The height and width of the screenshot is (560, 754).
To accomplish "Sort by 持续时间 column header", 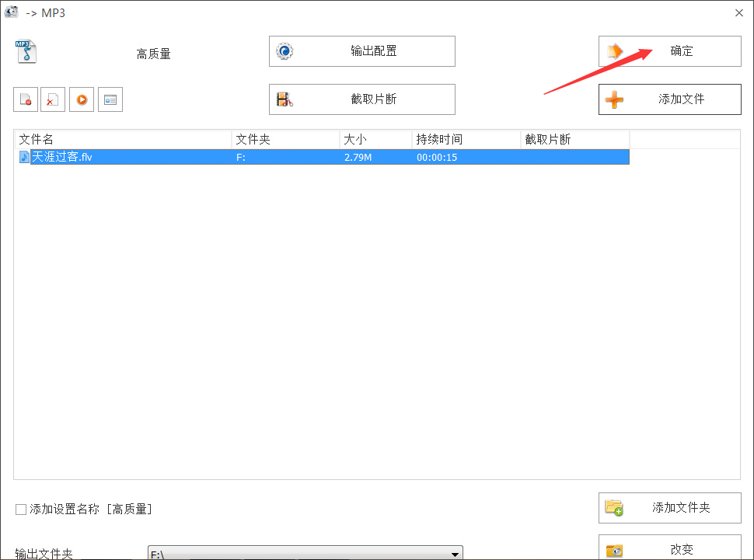I will (x=466, y=139).
